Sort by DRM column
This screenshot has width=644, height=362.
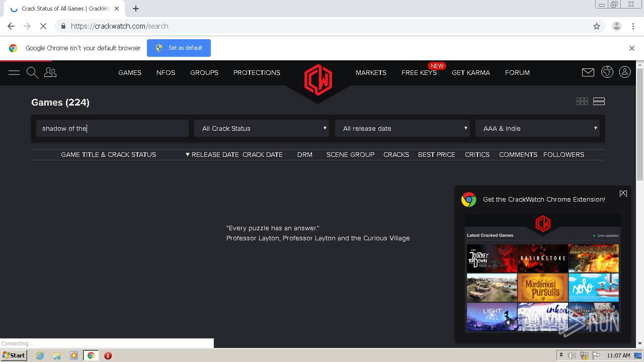(305, 154)
